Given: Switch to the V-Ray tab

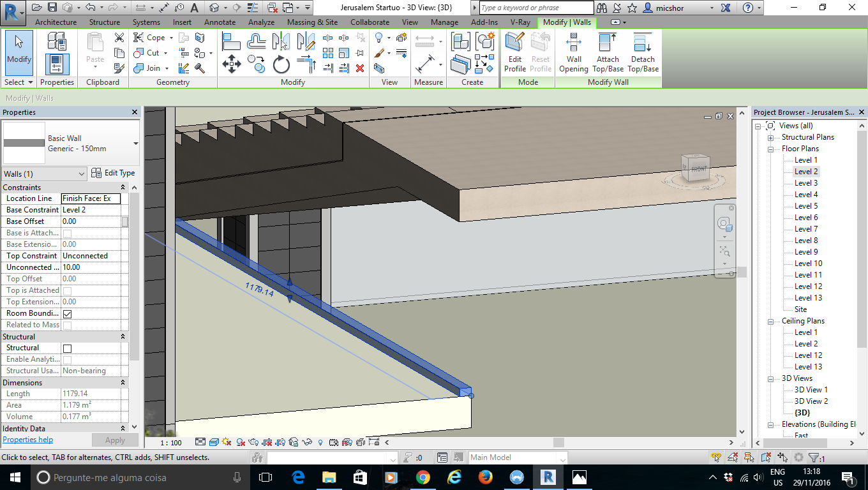Looking at the screenshot, I should (521, 22).
